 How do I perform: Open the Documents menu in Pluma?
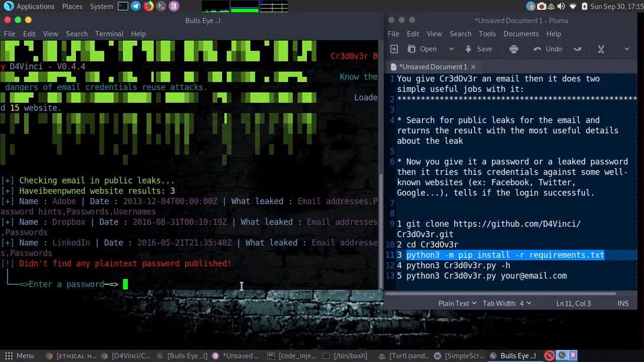[521, 34]
